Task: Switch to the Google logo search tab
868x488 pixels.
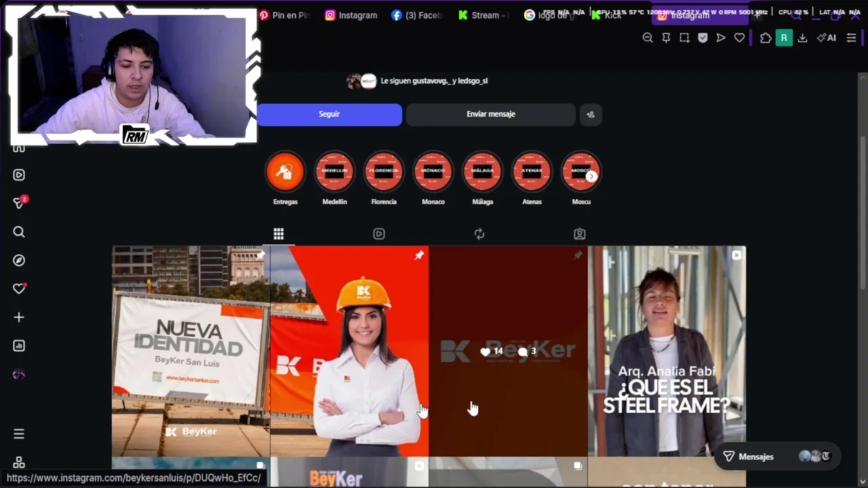Action: pos(549,15)
